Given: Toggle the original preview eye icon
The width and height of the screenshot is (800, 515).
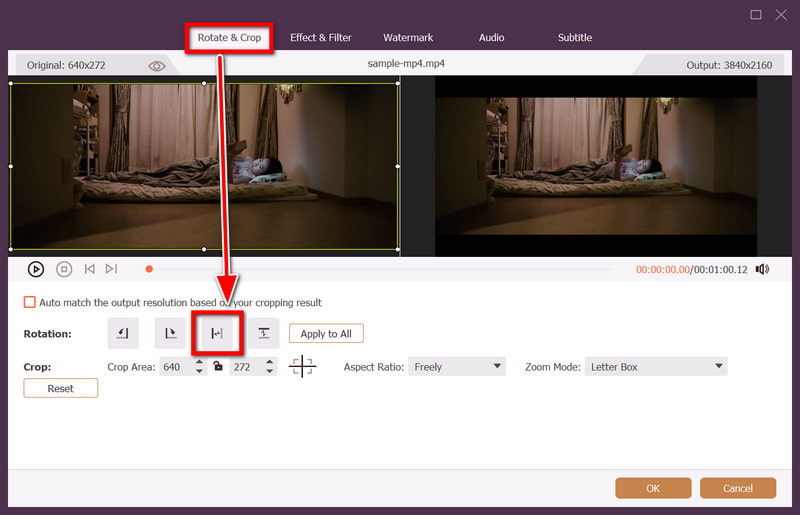Looking at the screenshot, I should pyautogui.click(x=157, y=66).
